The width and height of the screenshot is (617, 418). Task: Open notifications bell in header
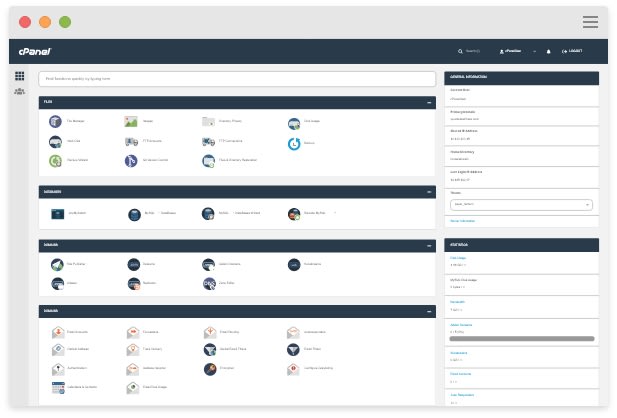pyautogui.click(x=549, y=52)
